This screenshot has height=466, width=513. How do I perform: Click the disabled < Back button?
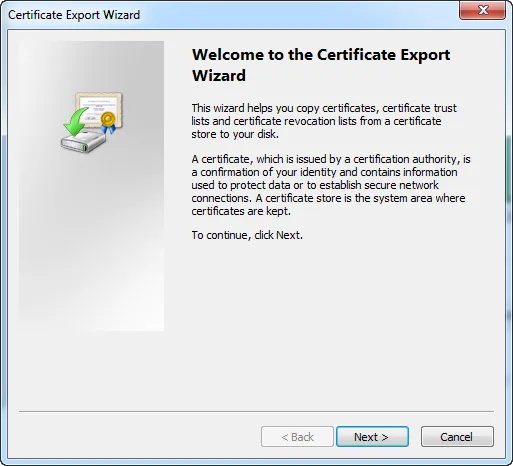click(297, 436)
